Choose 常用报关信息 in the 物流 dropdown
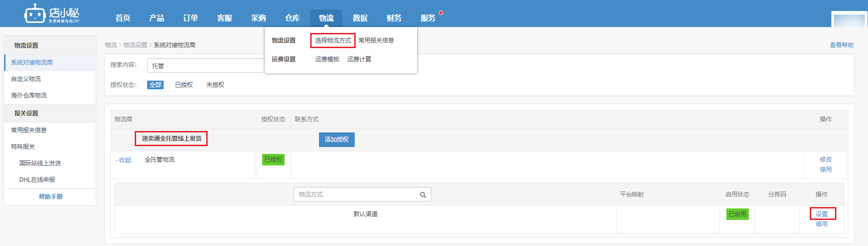 point(376,40)
